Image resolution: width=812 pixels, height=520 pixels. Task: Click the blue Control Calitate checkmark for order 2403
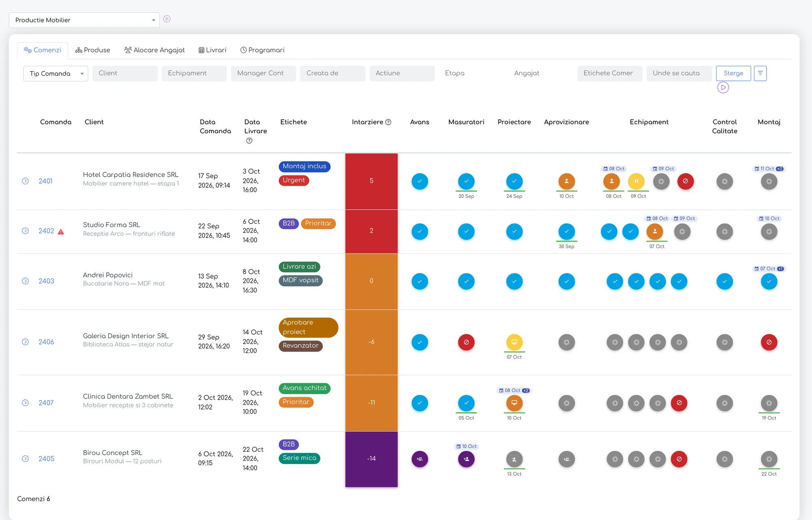coord(724,281)
